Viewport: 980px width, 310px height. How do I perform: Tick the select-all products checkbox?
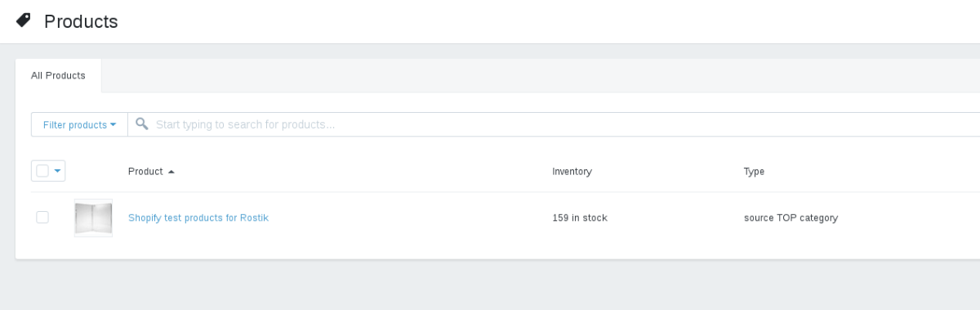(42, 171)
